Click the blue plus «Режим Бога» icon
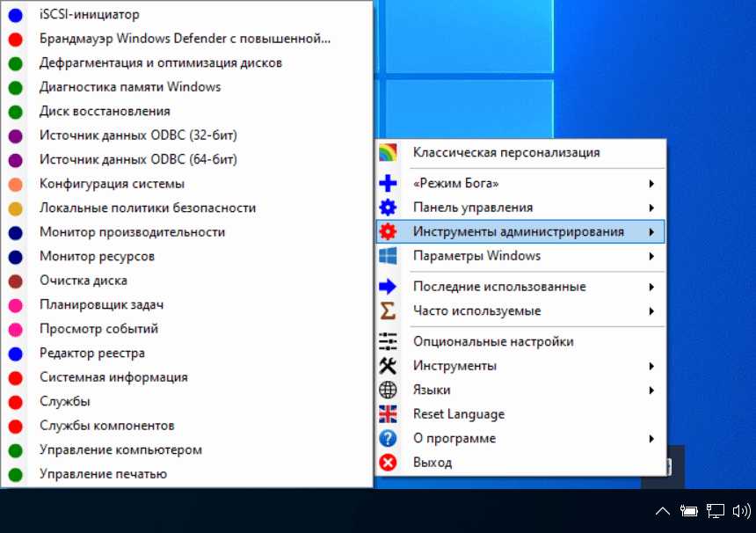This screenshot has height=533, width=756. pos(388,183)
